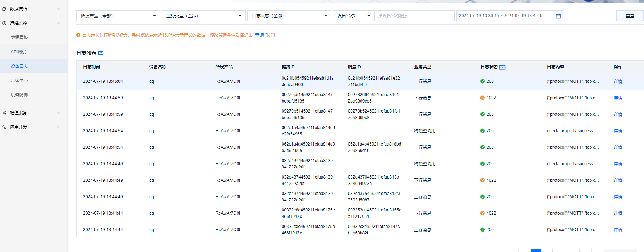Click help icon beside 日志列表 title

pos(101,53)
